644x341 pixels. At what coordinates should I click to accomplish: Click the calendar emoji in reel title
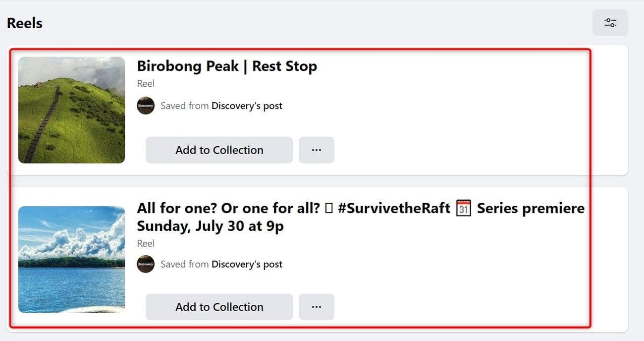(x=463, y=208)
